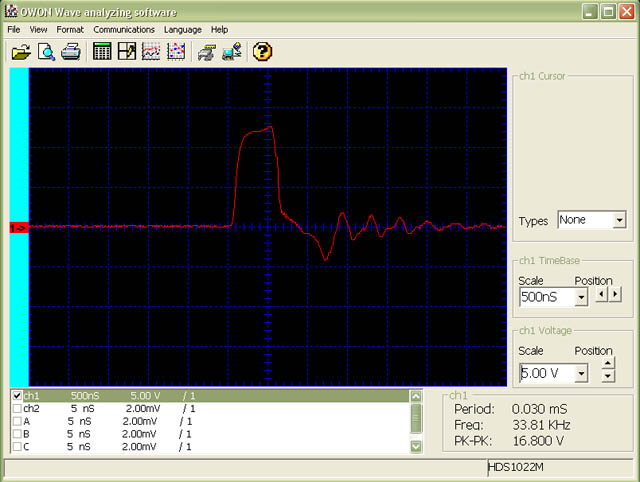The height and width of the screenshot is (482, 640).
Task: Toggle the ch1 checkbox
Action: 17,395
